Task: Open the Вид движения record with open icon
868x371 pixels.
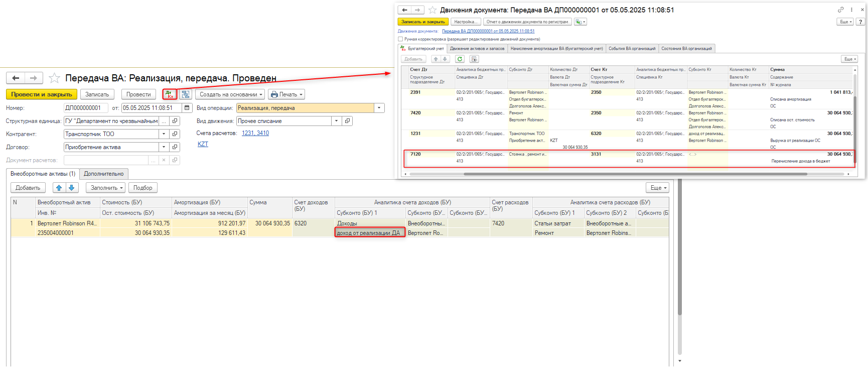Action: (347, 121)
